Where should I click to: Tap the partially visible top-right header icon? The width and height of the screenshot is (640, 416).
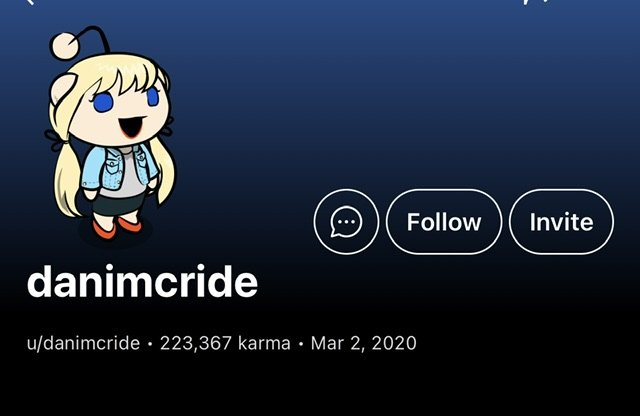pos(536,2)
